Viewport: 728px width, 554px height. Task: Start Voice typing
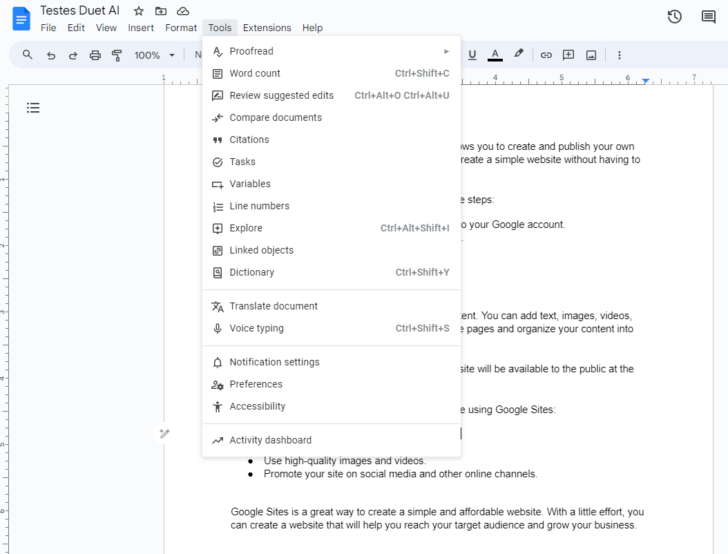332,328
